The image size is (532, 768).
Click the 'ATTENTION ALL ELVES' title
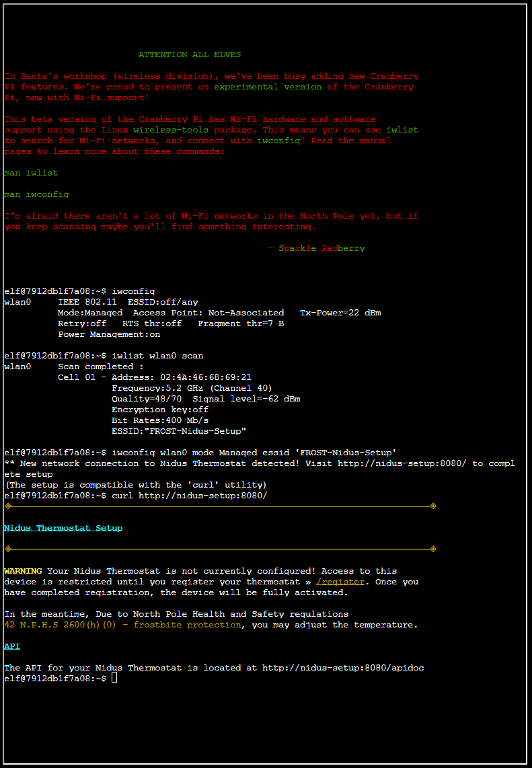[x=190, y=54]
